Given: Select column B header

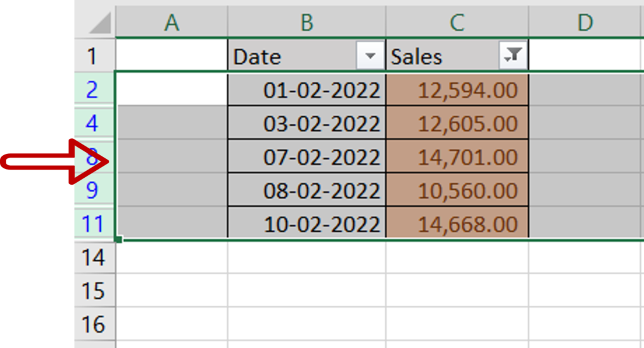Looking at the screenshot, I should tap(307, 22).
